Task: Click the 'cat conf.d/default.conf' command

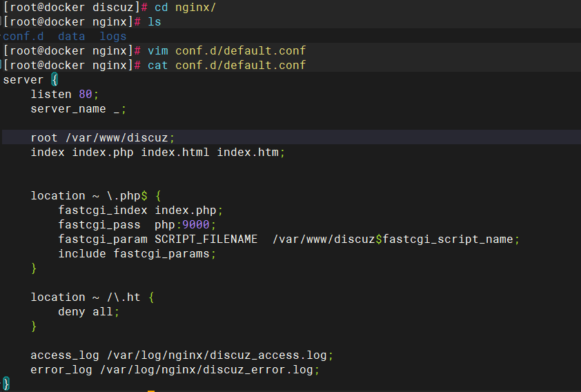Action: coord(227,65)
